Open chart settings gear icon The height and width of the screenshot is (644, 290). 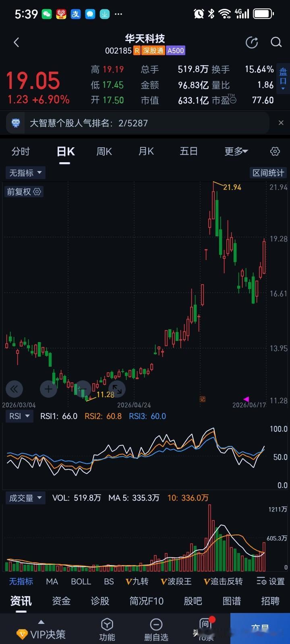275,151
